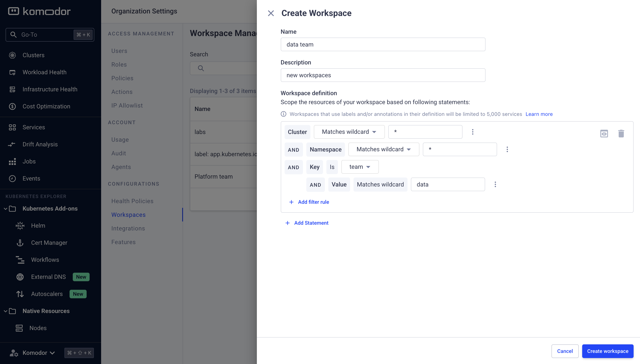Open Workflows icon in sidebar
This screenshot has height=364, width=640.
click(x=20, y=260)
